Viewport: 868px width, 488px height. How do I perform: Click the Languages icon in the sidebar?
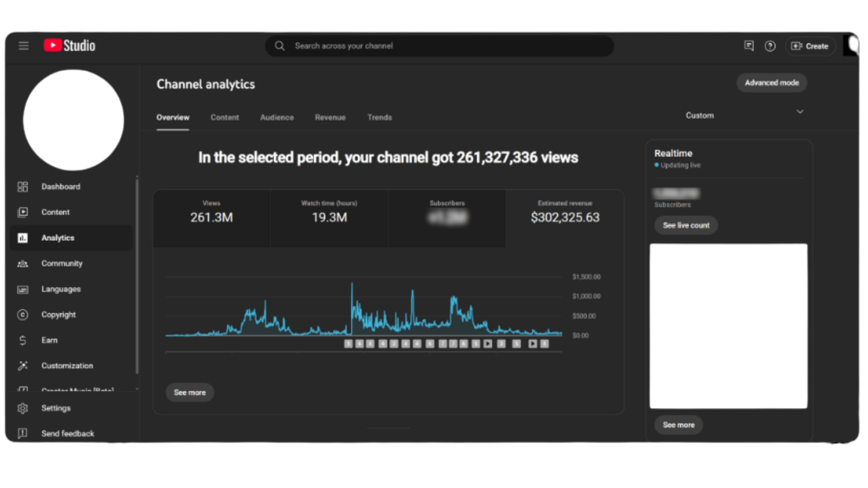23,289
